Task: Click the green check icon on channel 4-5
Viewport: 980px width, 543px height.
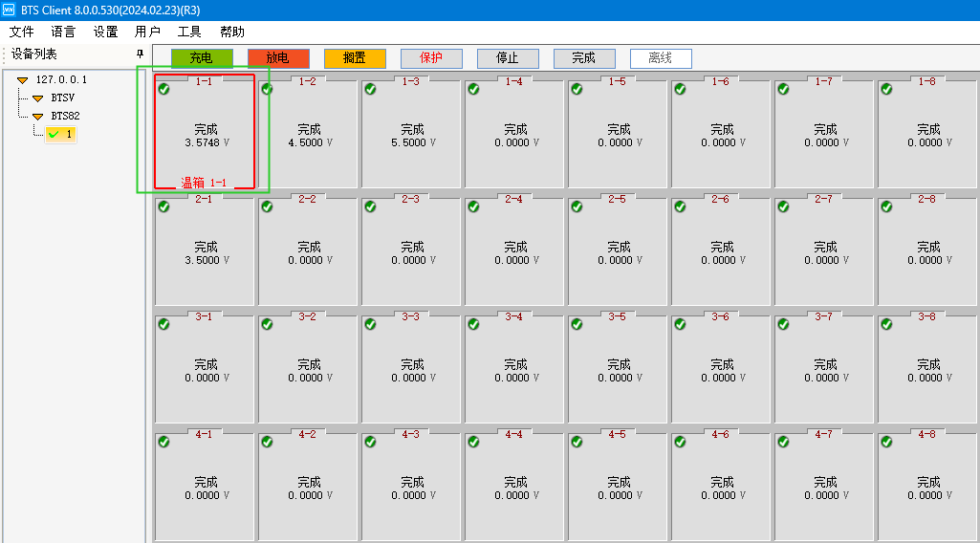Action: pyautogui.click(x=577, y=442)
